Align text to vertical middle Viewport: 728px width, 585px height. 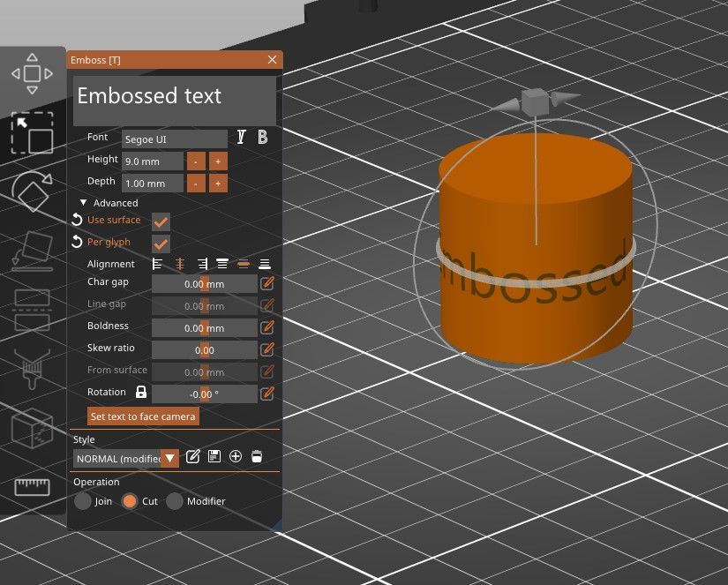tap(244, 264)
